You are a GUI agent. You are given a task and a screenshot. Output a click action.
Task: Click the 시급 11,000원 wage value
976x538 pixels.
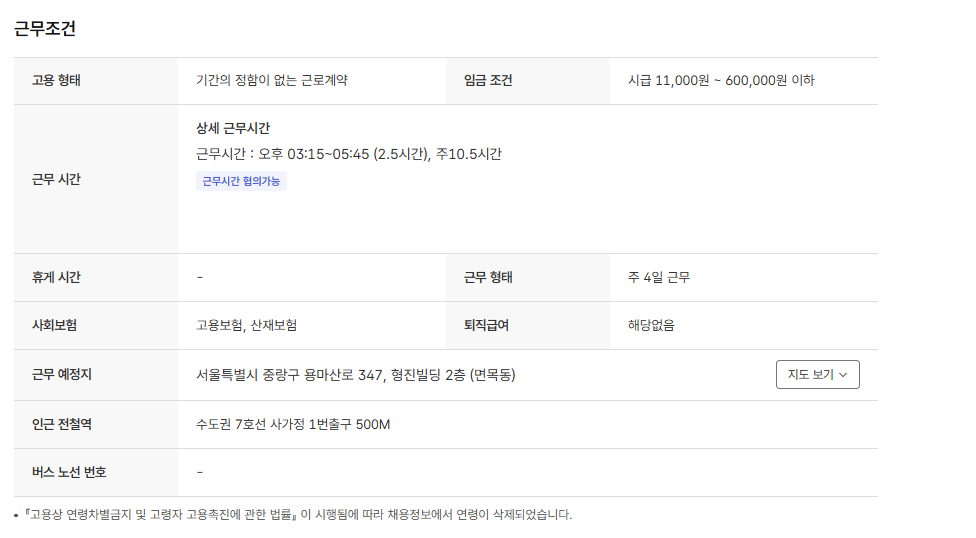(720, 80)
